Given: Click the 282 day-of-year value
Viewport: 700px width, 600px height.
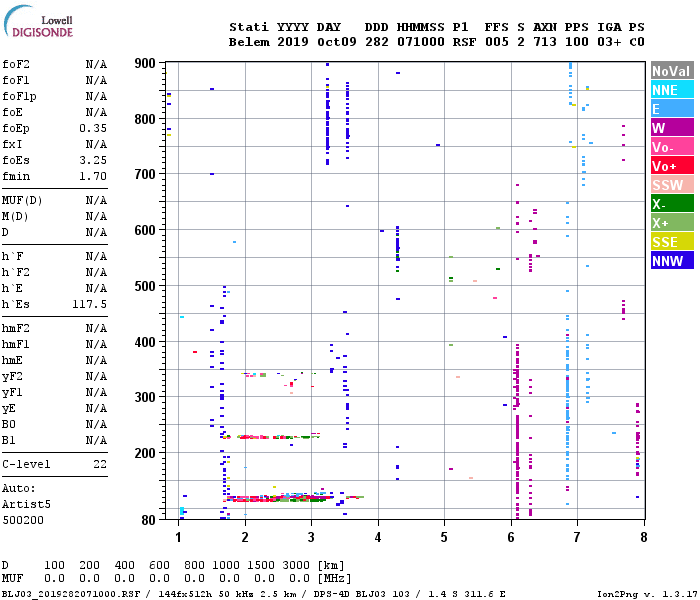Looking at the screenshot, I should pyautogui.click(x=377, y=42).
